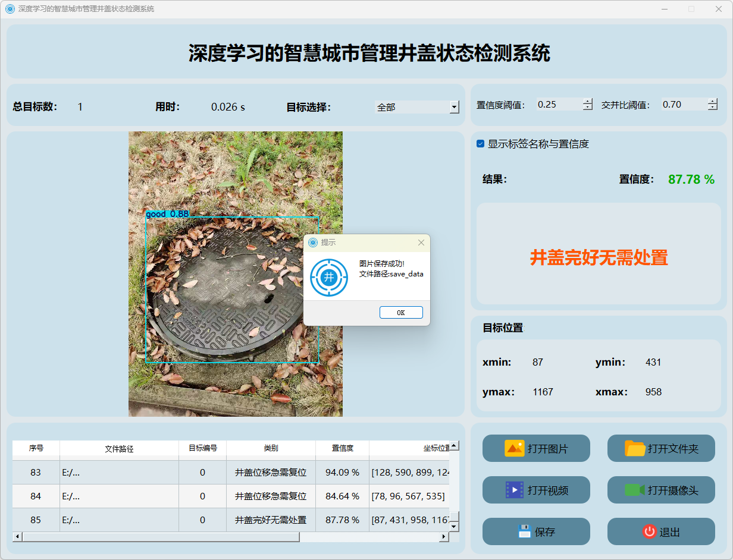Click the camera icon on 打开摄像头 button
This screenshot has height=560, width=733.
(x=635, y=490)
